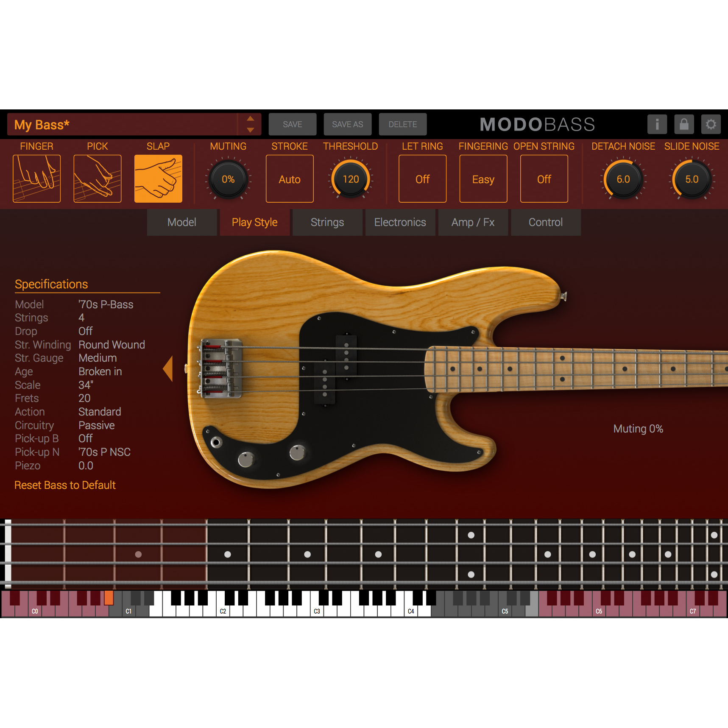Click the C1 key on keyboard
Image resolution: width=728 pixels, height=728 pixels.
coord(128,611)
